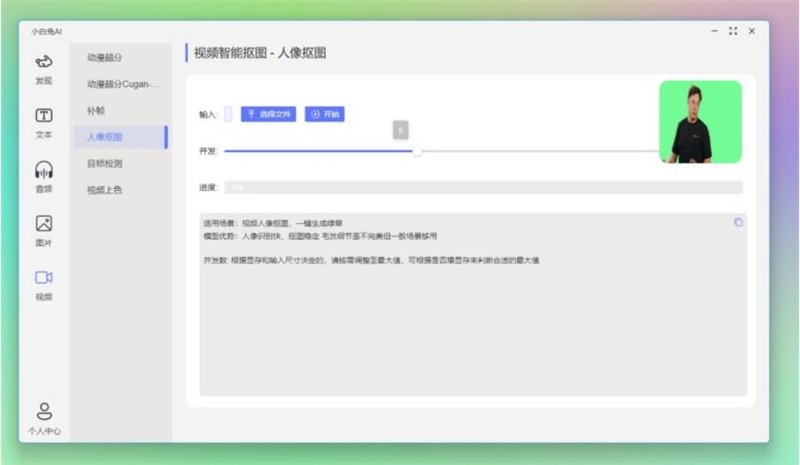This screenshot has width=800, height=465.
Task: Minimize the 小白兔AI window
Action: pos(714,31)
